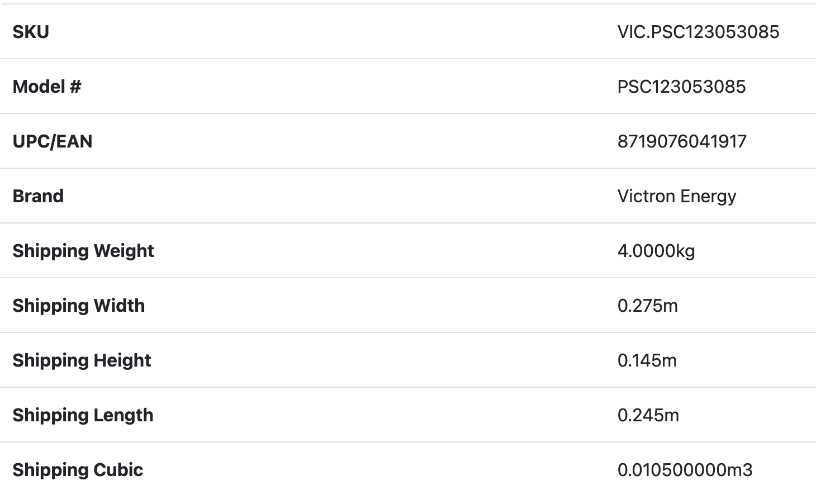The height and width of the screenshot is (504, 816).
Task: Click the Shipping Height value 0.145m
Action: [647, 360]
